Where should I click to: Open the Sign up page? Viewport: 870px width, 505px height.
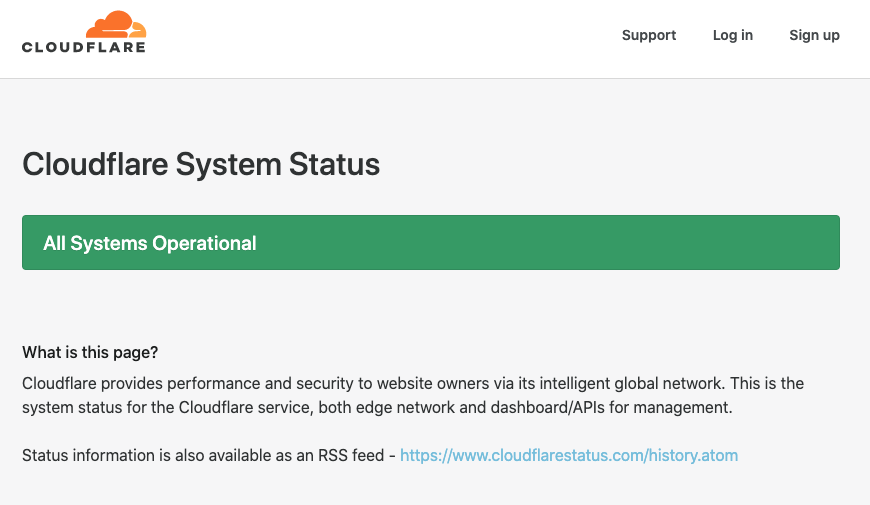click(x=814, y=35)
